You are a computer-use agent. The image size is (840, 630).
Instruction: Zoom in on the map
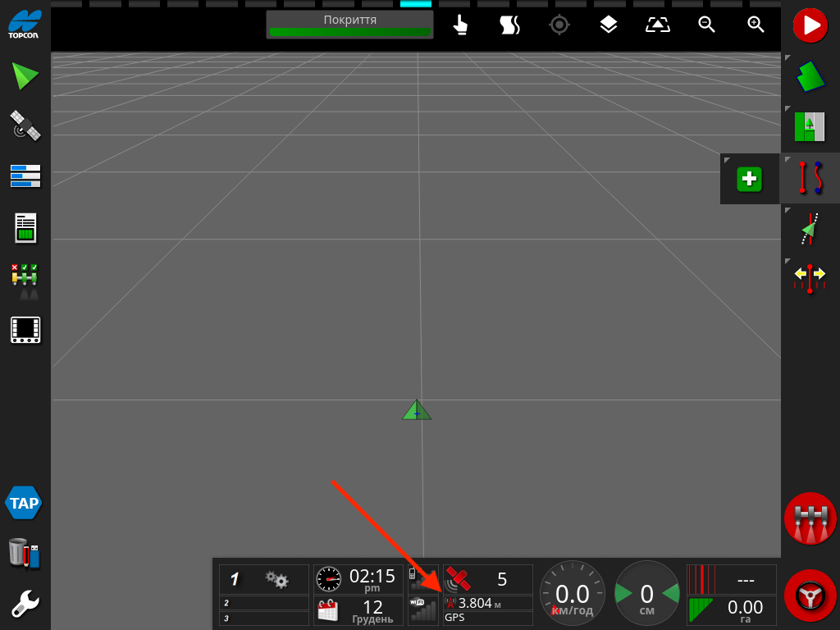click(756, 25)
